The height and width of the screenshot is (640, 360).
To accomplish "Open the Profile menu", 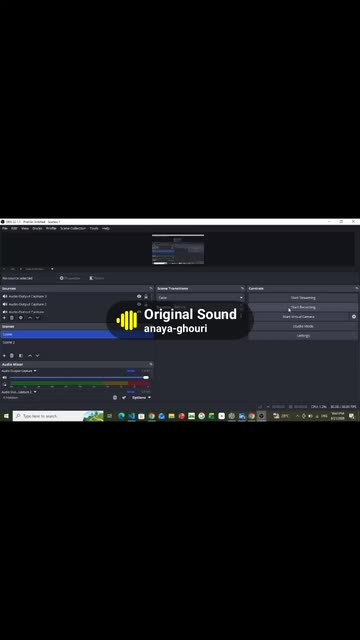I will [51, 229].
